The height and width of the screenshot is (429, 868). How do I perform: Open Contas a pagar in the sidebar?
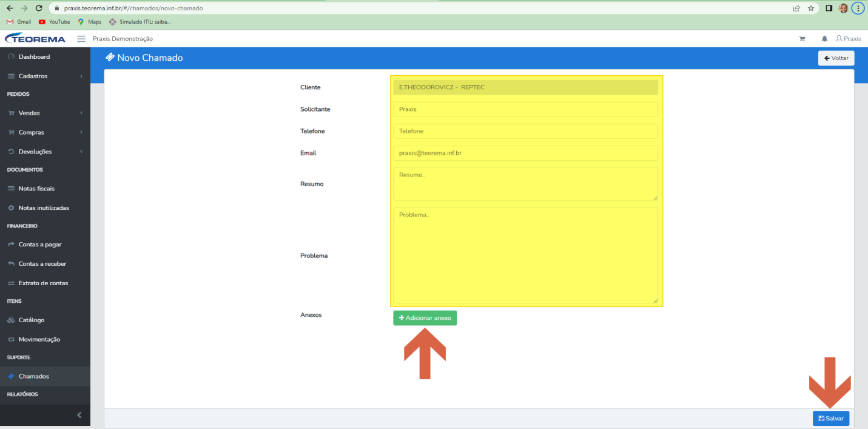coord(45,245)
